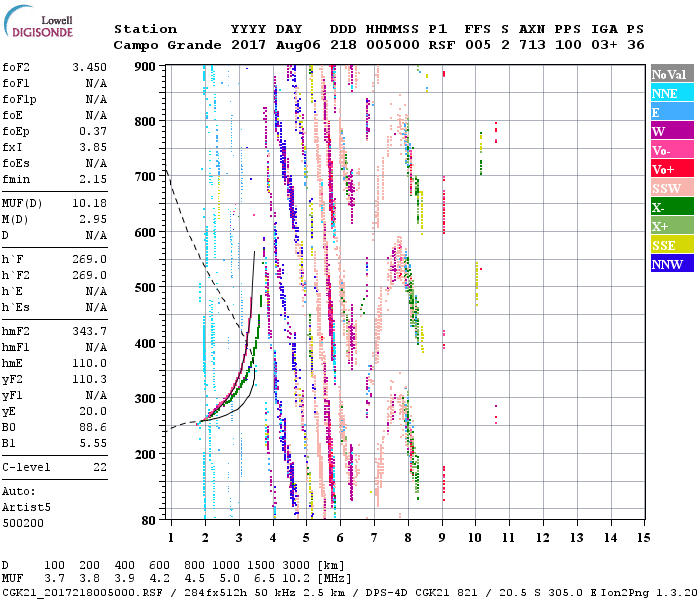Click the 900 km height axis label
This screenshot has height=600, width=700.
(146, 66)
